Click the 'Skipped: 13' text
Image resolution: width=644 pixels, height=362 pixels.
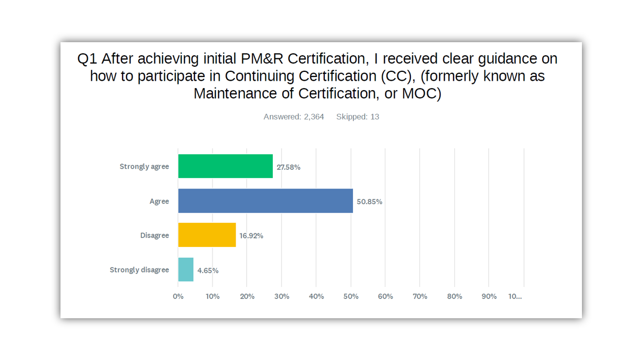click(358, 117)
